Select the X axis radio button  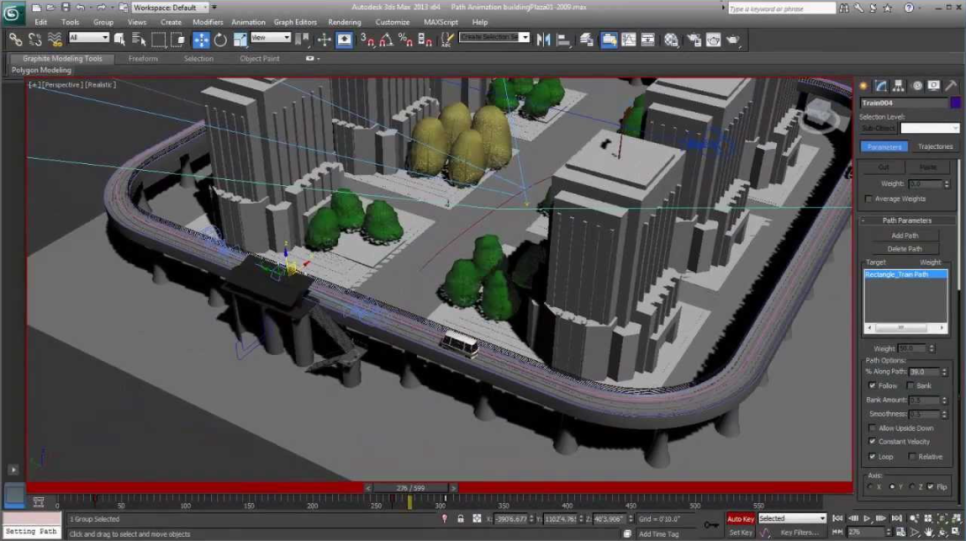[869, 487]
